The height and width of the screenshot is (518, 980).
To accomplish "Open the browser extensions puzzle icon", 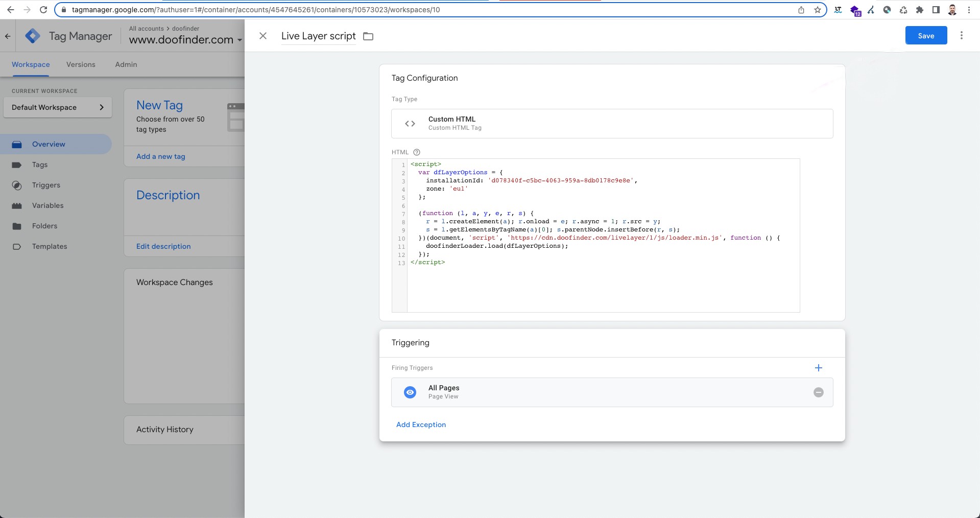I will [920, 10].
